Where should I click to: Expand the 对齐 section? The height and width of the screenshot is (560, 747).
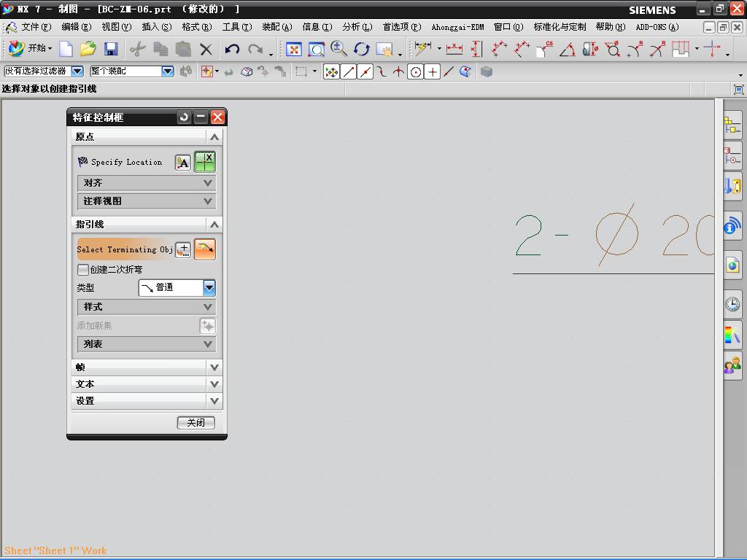click(x=146, y=183)
